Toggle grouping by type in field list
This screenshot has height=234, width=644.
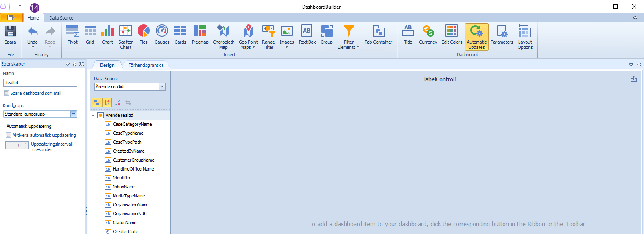point(96,103)
